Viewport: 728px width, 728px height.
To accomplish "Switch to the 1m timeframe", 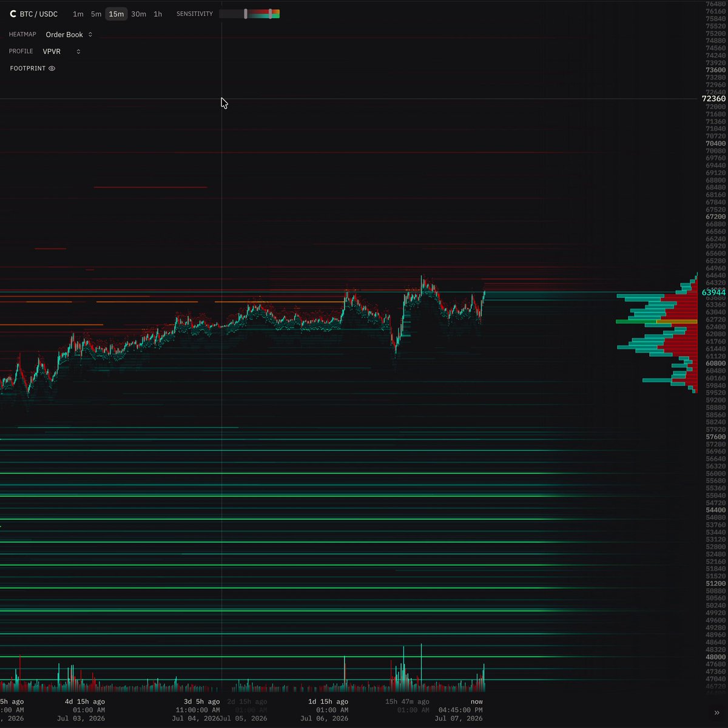I will (78, 14).
